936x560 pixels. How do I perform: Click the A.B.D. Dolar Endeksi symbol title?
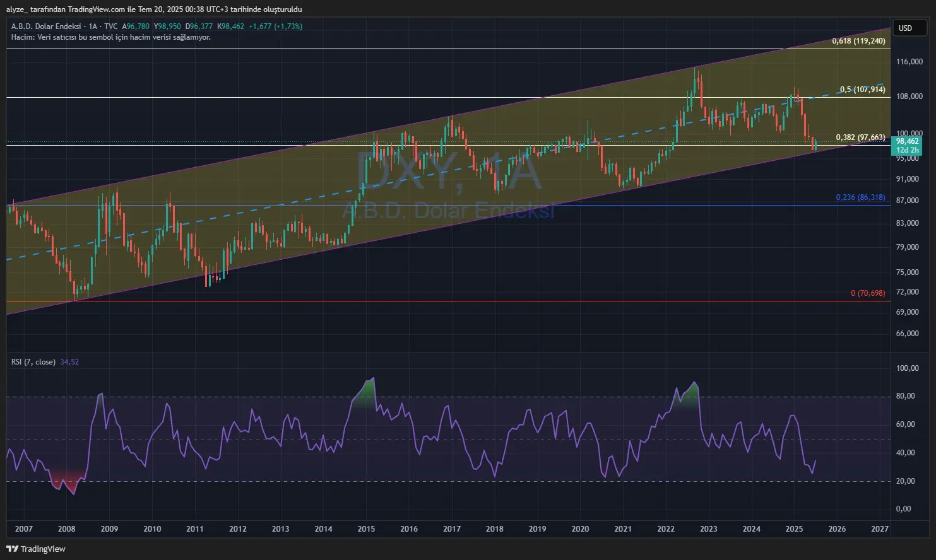[x=46, y=26]
